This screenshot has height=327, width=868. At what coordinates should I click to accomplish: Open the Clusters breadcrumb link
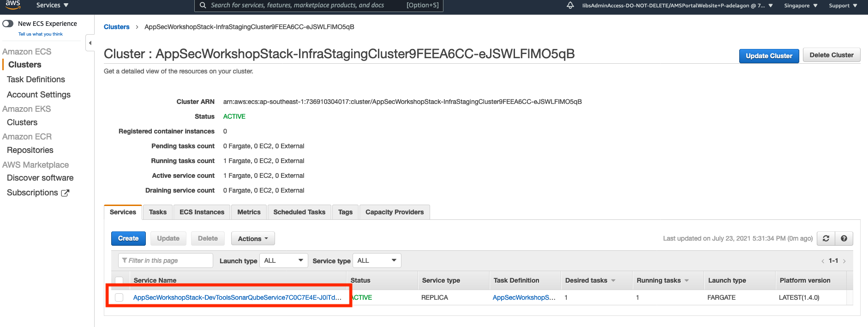point(117,27)
